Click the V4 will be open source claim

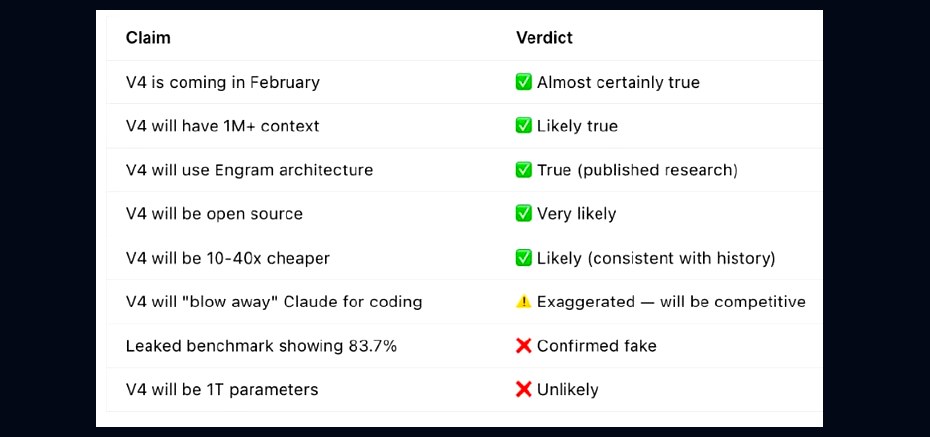click(214, 214)
